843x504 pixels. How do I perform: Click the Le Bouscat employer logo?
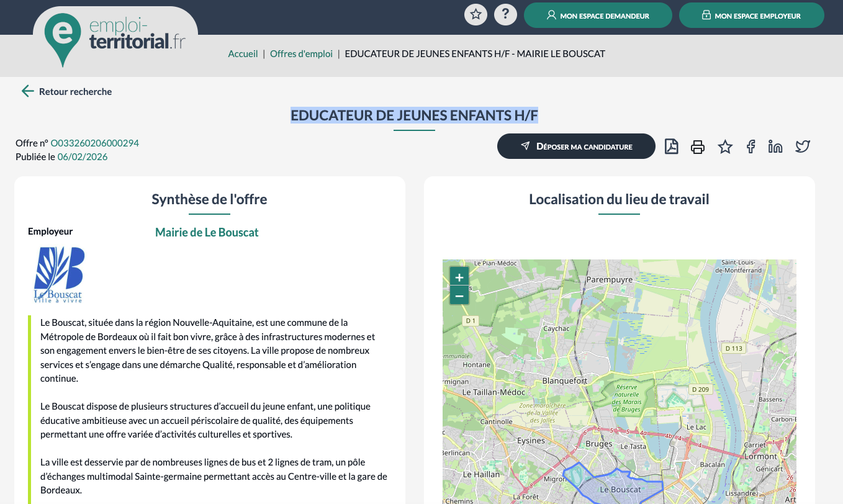(58, 275)
